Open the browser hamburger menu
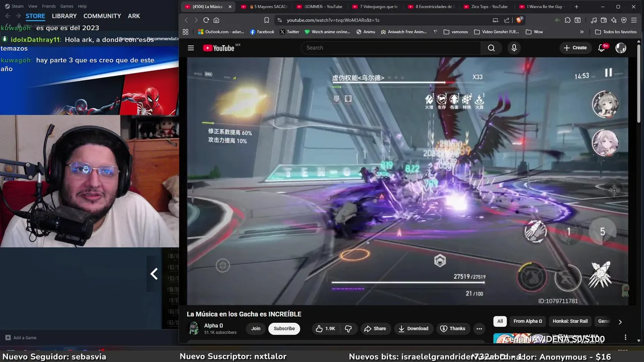 coord(635,20)
